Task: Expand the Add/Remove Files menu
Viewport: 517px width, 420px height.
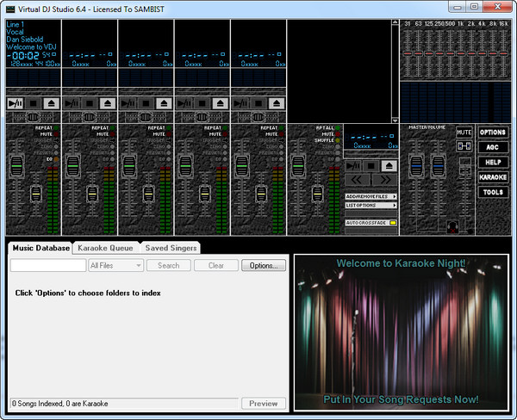Action: [x=371, y=197]
